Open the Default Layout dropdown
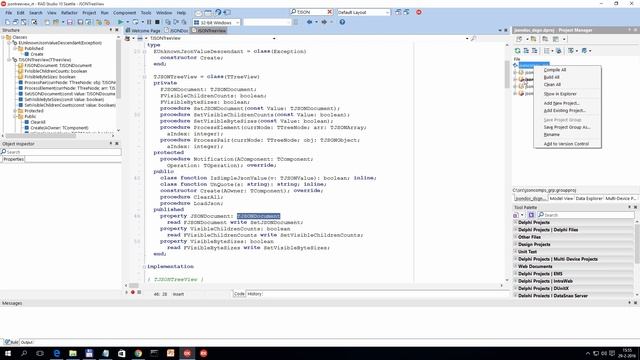This screenshot has height=360, width=640. [387, 12]
